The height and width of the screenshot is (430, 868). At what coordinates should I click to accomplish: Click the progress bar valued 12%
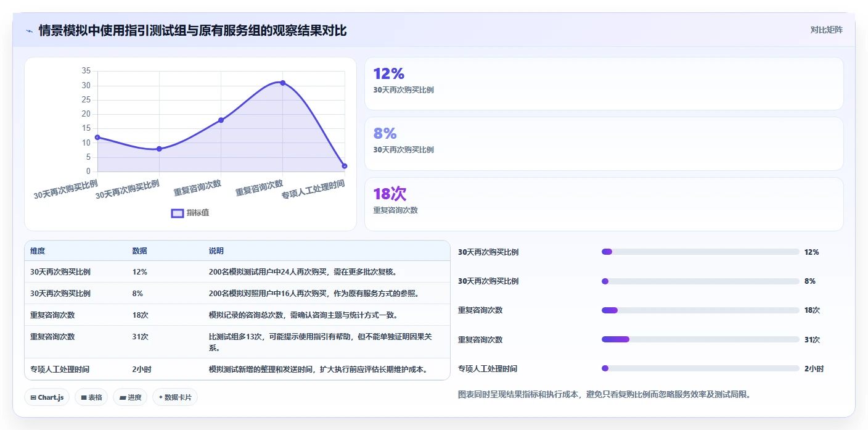(x=700, y=252)
